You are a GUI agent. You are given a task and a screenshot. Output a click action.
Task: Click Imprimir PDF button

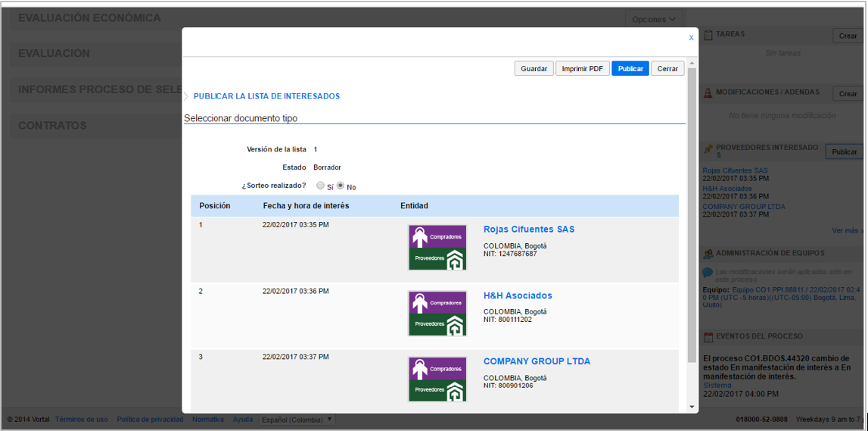tap(583, 69)
